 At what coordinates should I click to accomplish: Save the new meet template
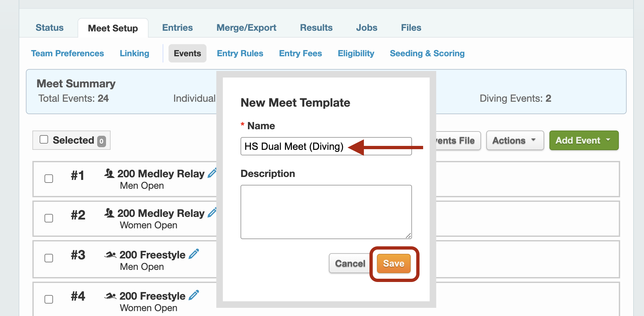coord(393,263)
